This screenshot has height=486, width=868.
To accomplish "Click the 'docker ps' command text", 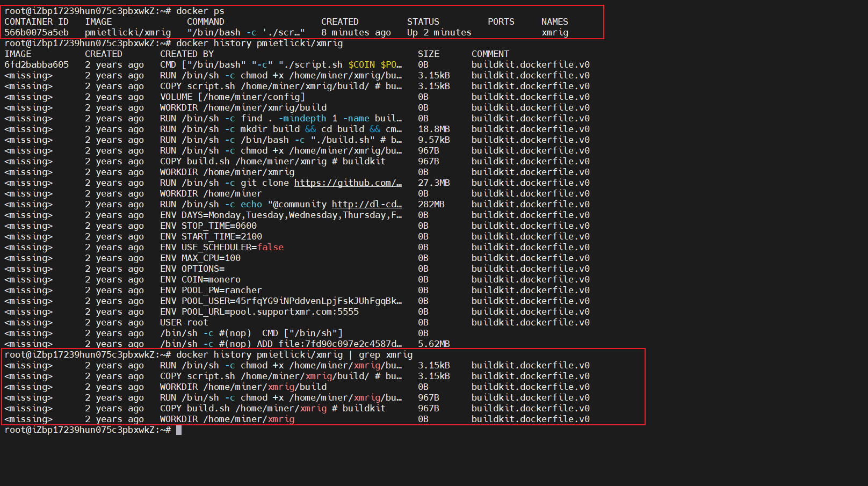I will (200, 11).
